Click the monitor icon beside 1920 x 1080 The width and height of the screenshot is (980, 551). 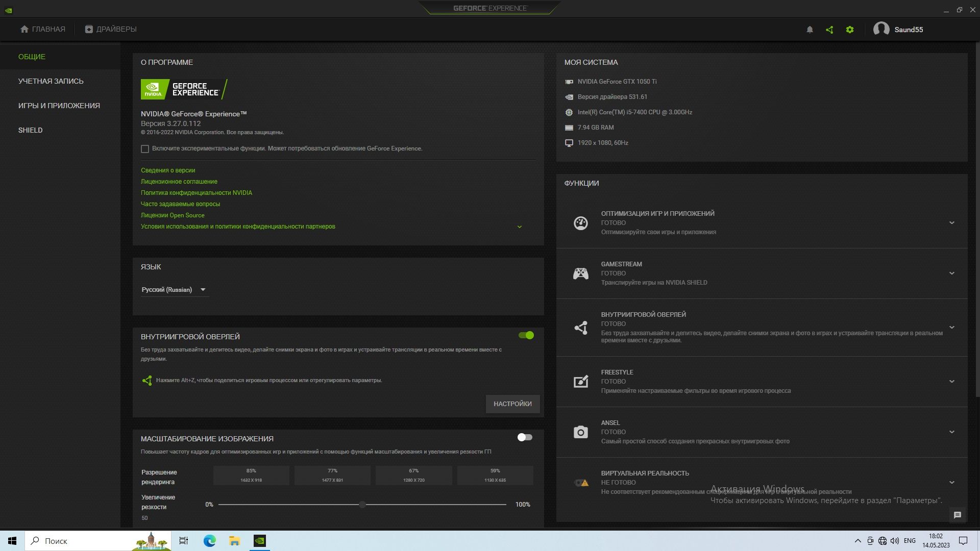pyautogui.click(x=569, y=143)
